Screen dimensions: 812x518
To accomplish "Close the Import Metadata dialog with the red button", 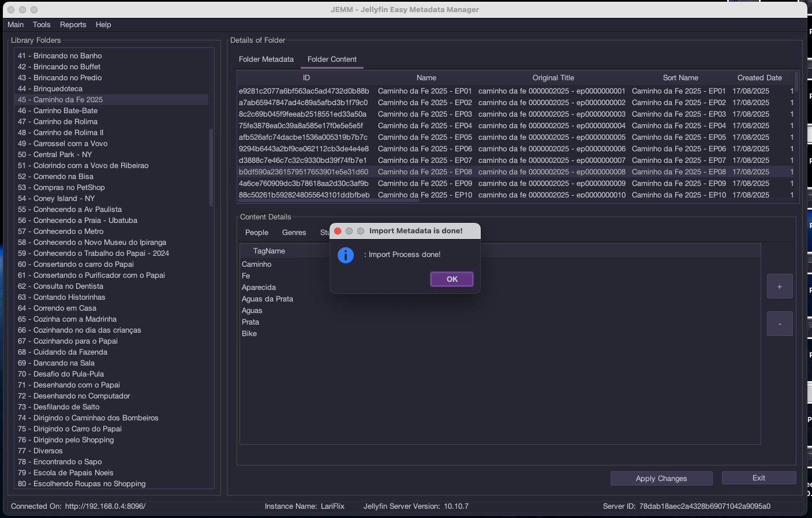I will click(x=338, y=231).
